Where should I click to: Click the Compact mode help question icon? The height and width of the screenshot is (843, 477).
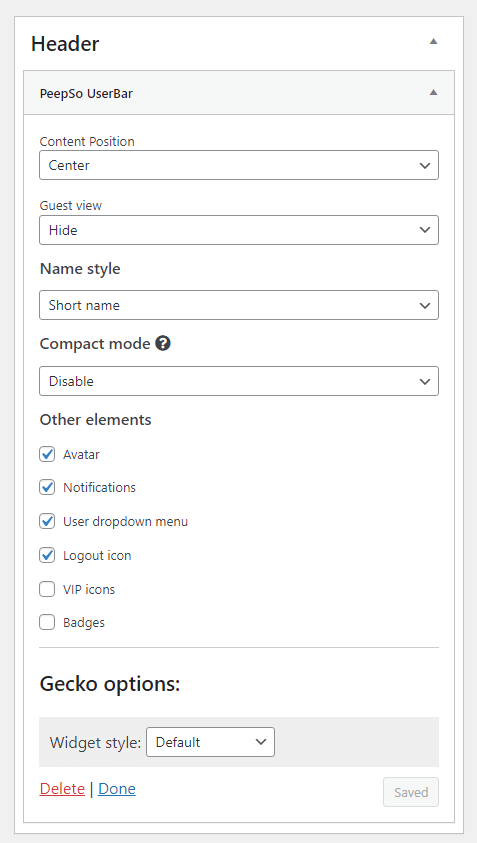[x=163, y=343]
